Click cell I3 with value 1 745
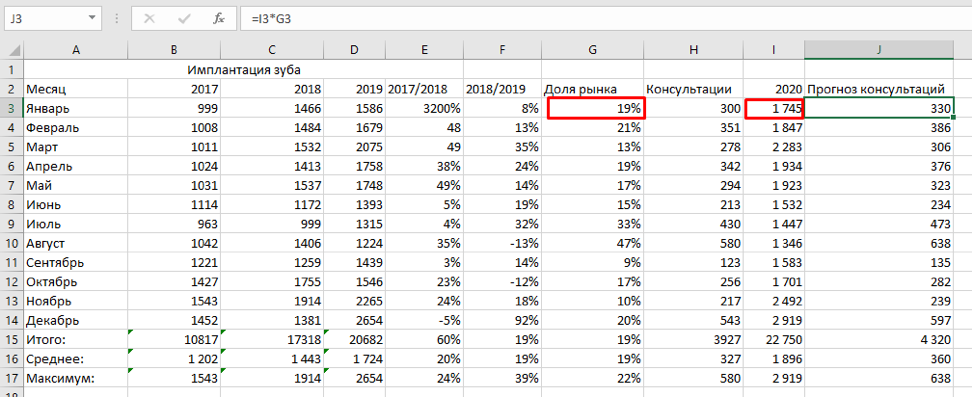 pyautogui.click(x=774, y=109)
